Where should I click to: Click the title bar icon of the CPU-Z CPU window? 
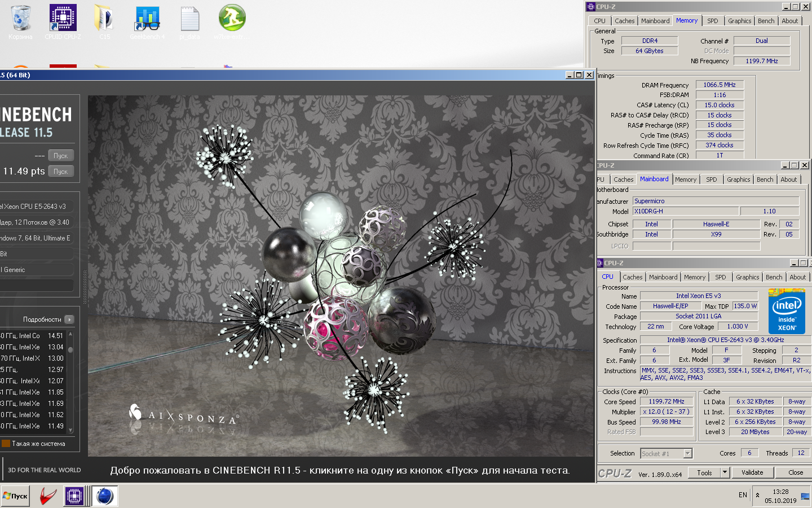click(600, 263)
